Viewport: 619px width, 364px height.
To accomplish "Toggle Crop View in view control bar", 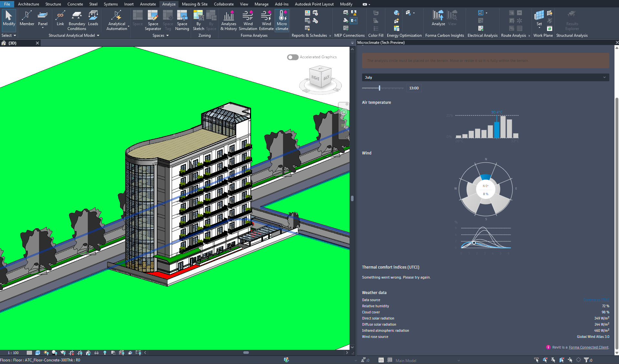I will coord(71,353).
